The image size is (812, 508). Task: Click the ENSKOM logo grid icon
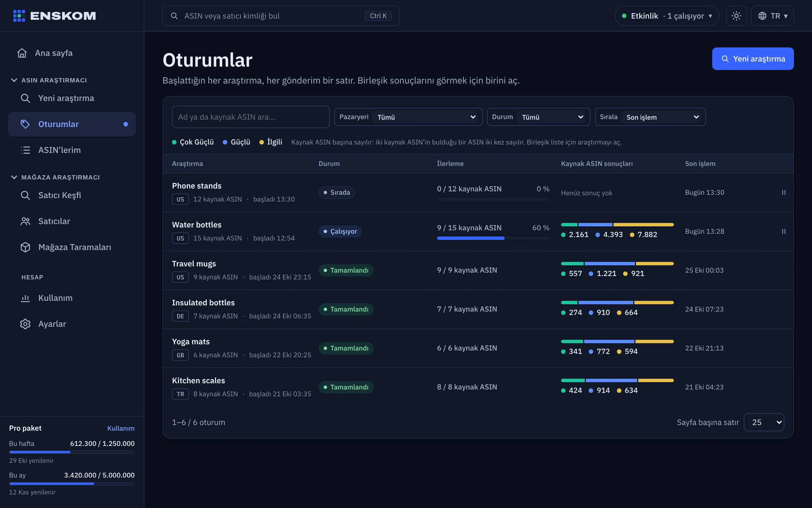point(19,16)
